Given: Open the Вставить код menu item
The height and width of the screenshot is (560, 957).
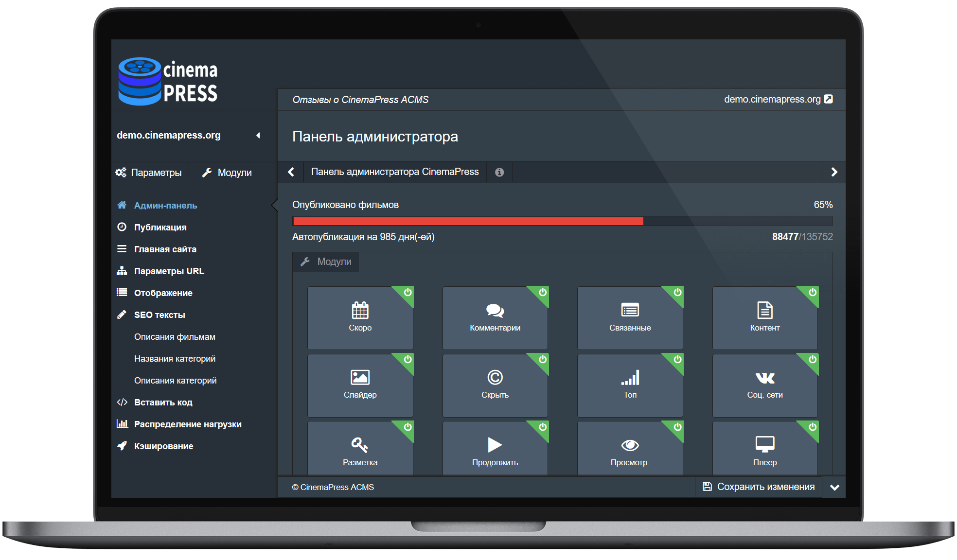Looking at the screenshot, I should (x=154, y=402).
